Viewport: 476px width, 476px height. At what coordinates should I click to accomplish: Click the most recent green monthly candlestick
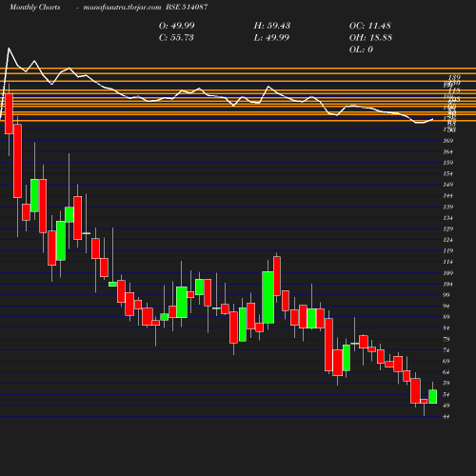432,397
